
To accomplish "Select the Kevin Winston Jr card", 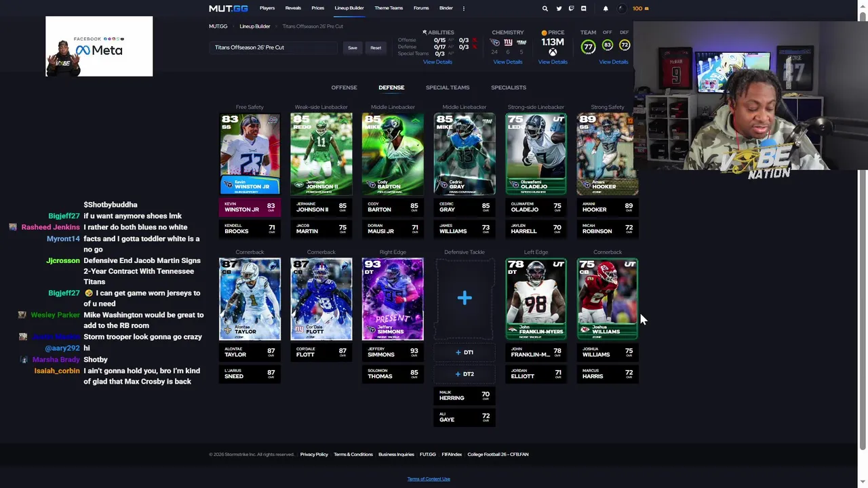I will coord(250,154).
